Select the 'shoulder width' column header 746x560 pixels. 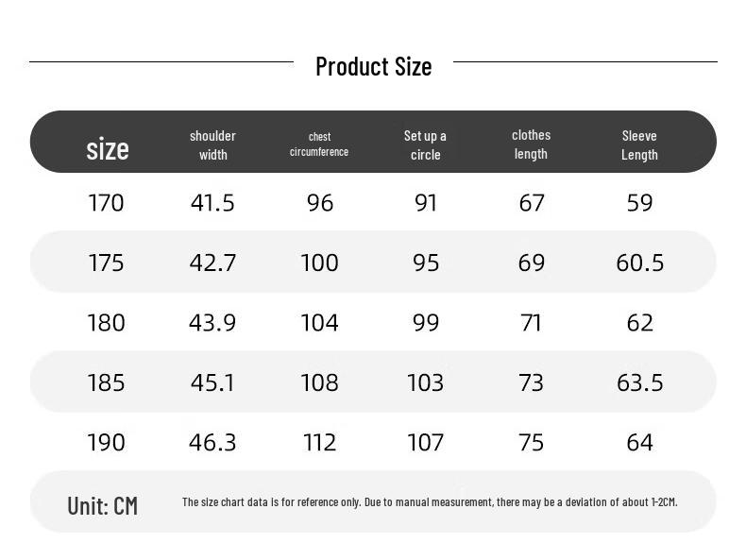[x=212, y=144]
